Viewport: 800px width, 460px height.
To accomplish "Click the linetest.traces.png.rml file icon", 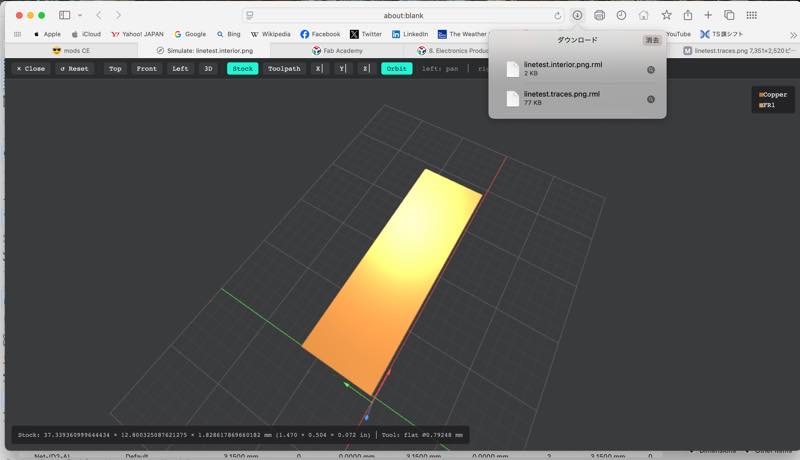I will (512, 98).
